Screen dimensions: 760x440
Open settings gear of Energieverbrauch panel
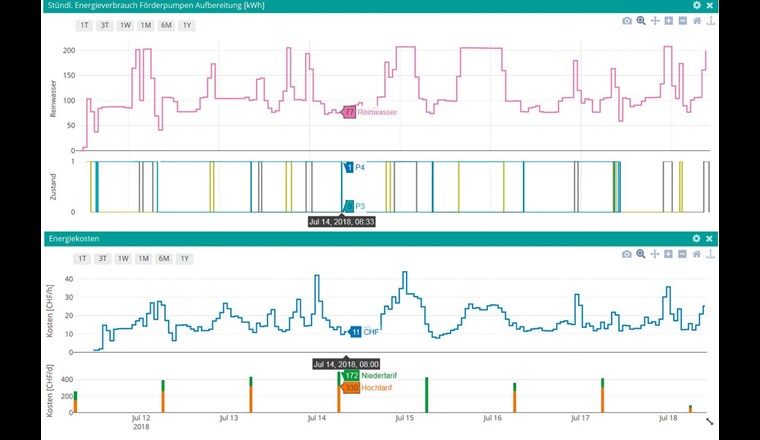point(697,5)
